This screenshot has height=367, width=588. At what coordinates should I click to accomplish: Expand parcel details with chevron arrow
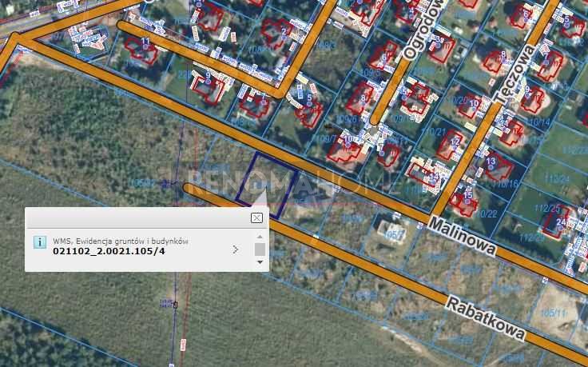235,249
